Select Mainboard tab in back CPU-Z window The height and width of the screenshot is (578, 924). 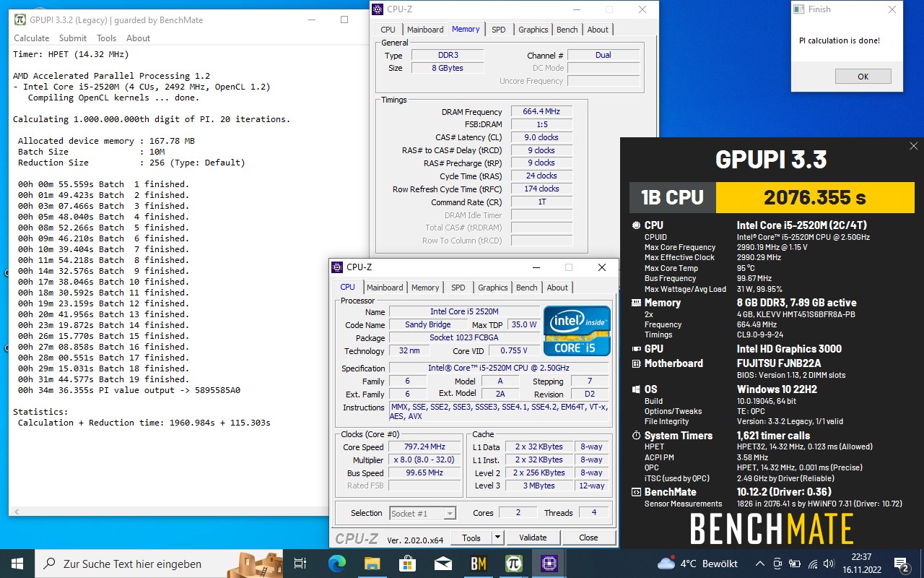(x=425, y=30)
